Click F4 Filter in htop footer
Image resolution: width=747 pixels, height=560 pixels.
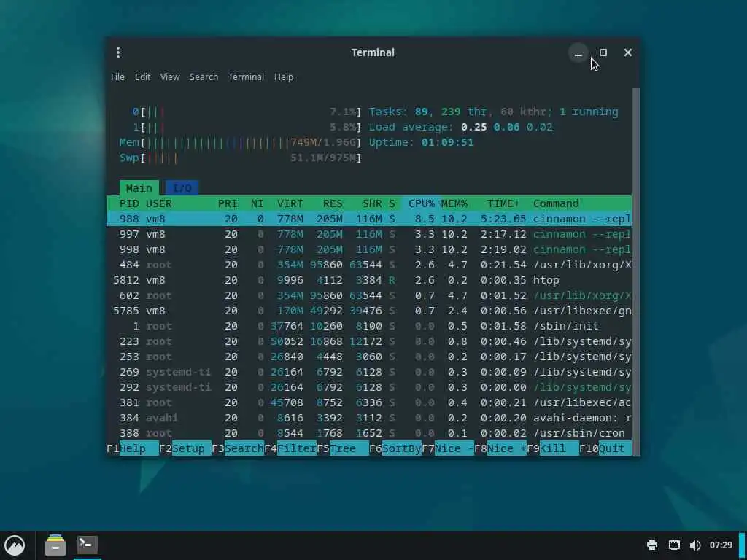(290, 448)
